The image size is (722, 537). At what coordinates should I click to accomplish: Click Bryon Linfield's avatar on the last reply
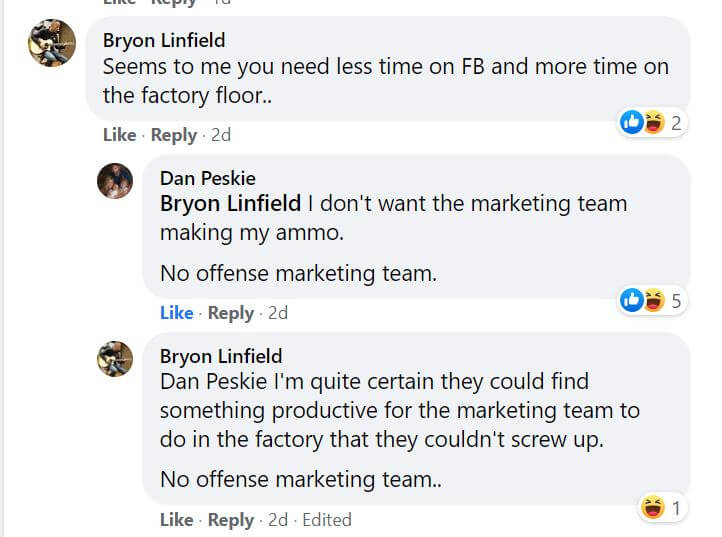click(x=115, y=358)
